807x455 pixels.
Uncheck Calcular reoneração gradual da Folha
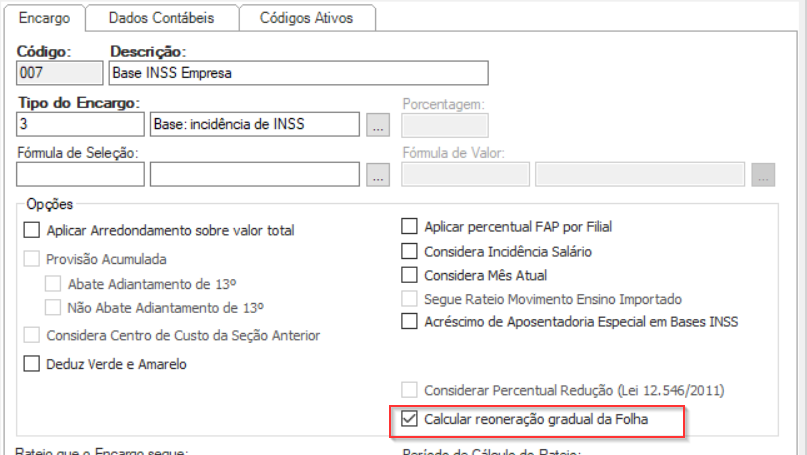pos(409,420)
